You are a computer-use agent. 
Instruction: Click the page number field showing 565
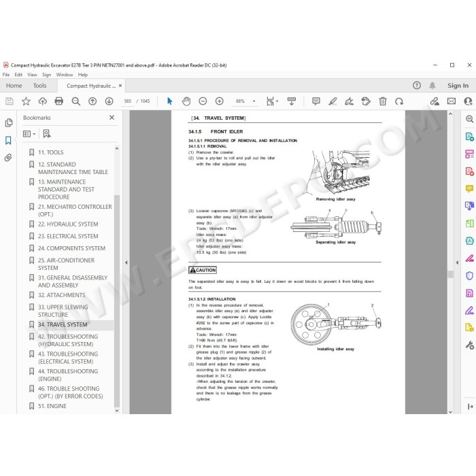tap(128, 101)
